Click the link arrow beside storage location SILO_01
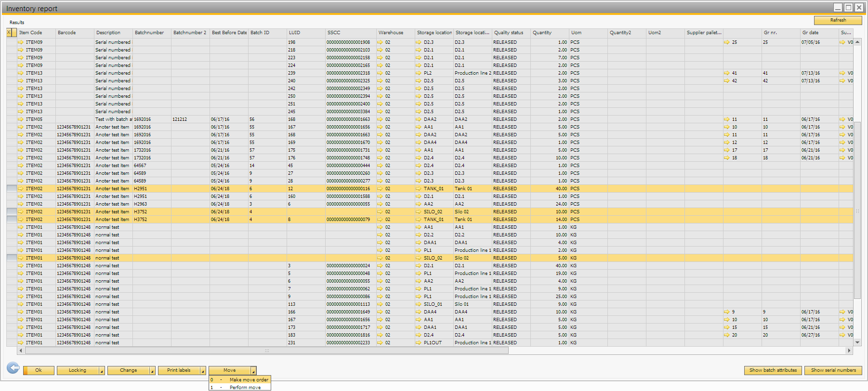 tap(419, 304)
